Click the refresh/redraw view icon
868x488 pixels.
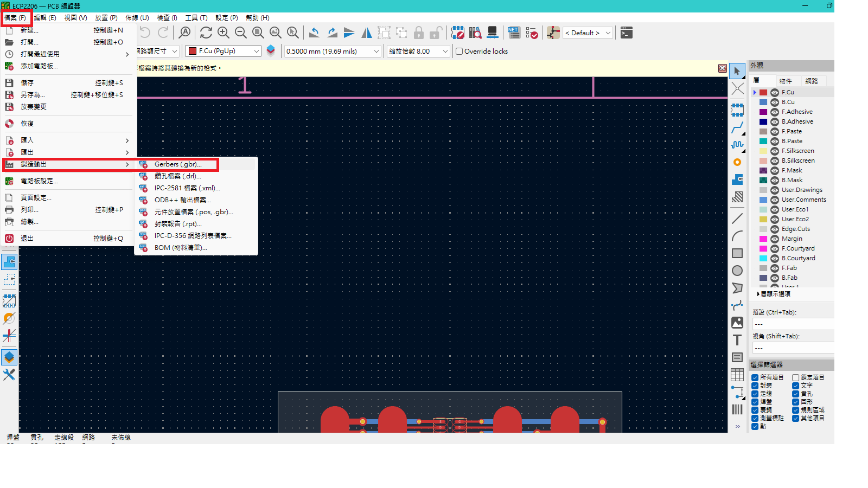[206, 33]
